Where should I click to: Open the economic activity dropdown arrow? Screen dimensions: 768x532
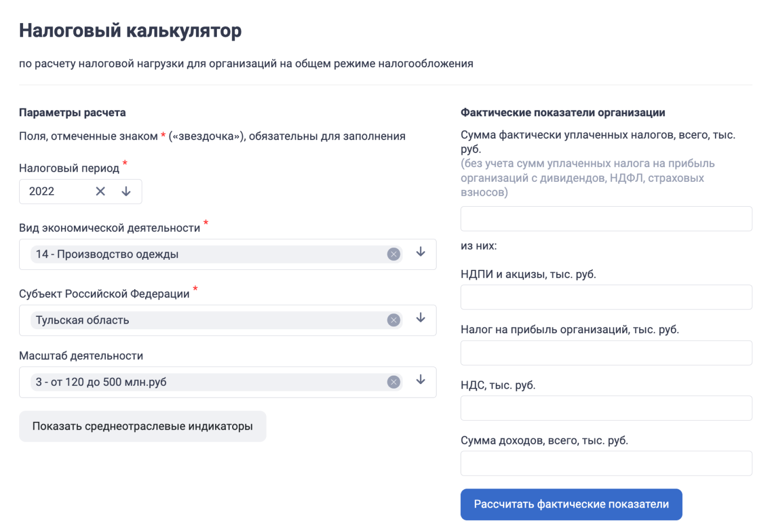pos(420,253)
